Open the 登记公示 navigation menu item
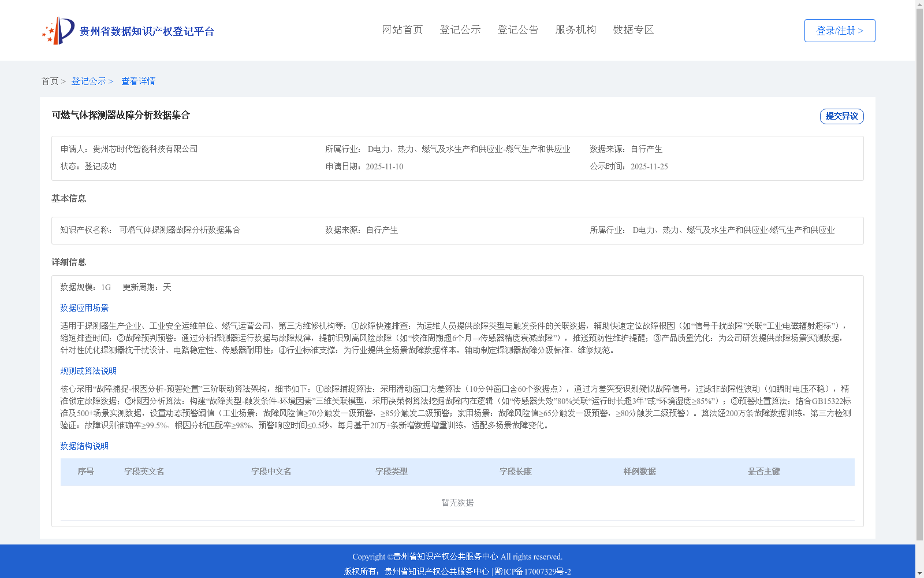 coord(460,29)
